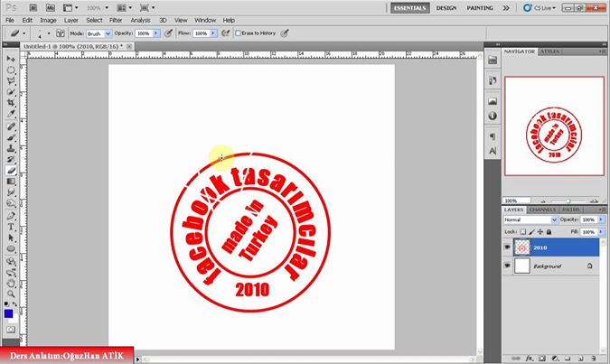Switch to the Channels tab
This screenshot has width=610, height=364.
click(x=542, y=210)
